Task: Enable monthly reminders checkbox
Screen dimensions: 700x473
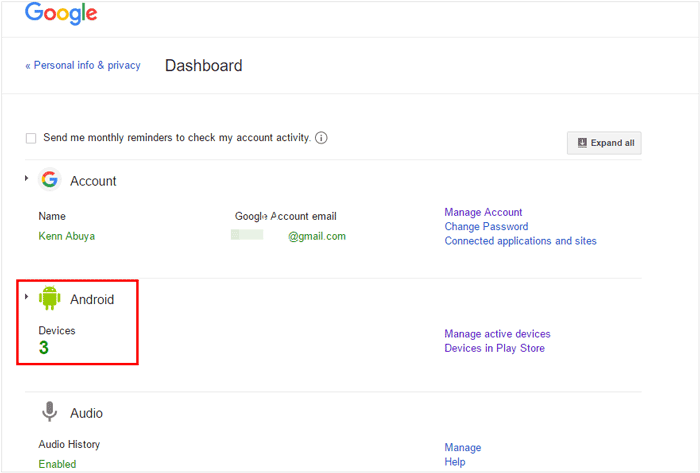Action: tap(31, 138)
